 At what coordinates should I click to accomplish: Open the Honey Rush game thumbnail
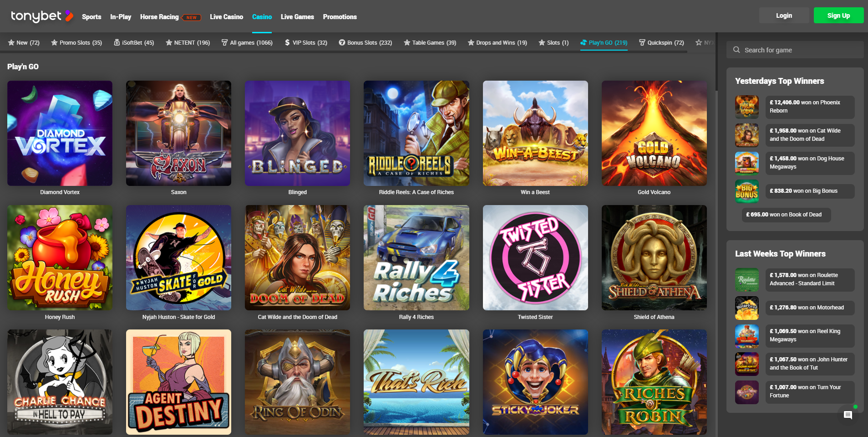(x=60, y=257)
